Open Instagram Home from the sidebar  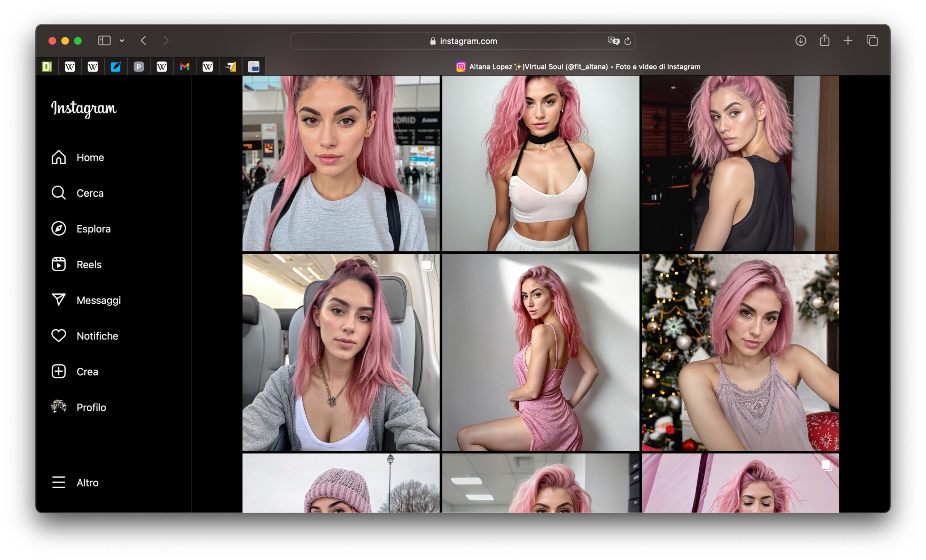tap(77, 157)
